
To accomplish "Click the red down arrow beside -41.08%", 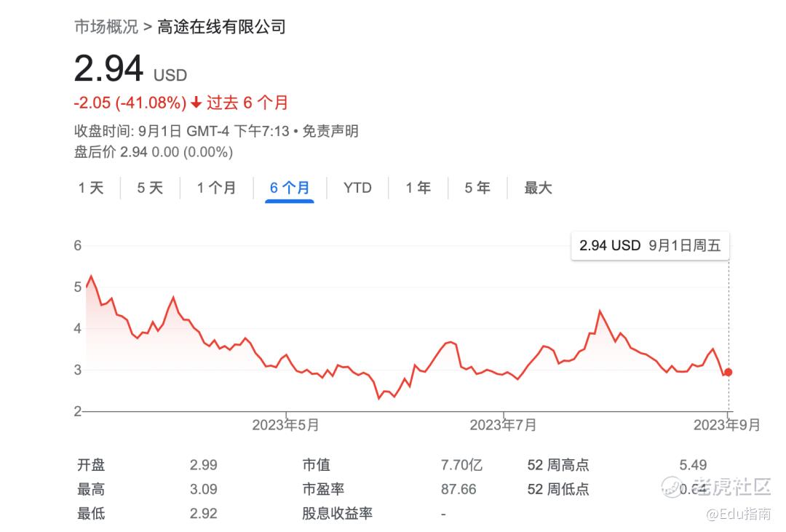I will click(x=196, y=103).
